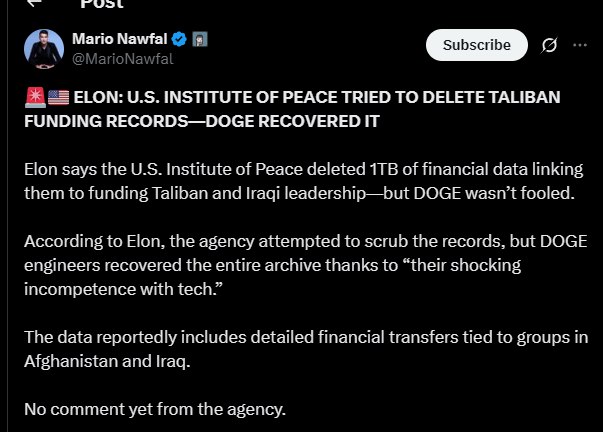Click the back arrow at top left
This screenshot has width=603, height=432.
tap(35, 4)
